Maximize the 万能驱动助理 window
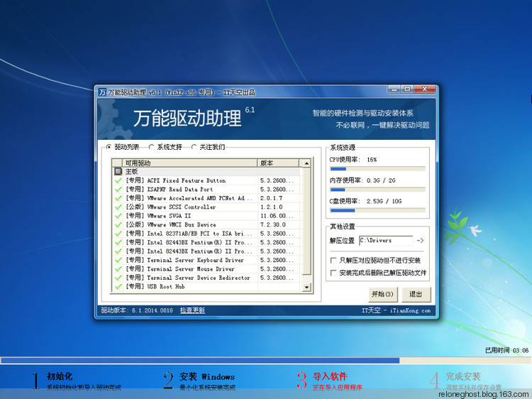This screenshot has width=532, height=399. point(407,89)
